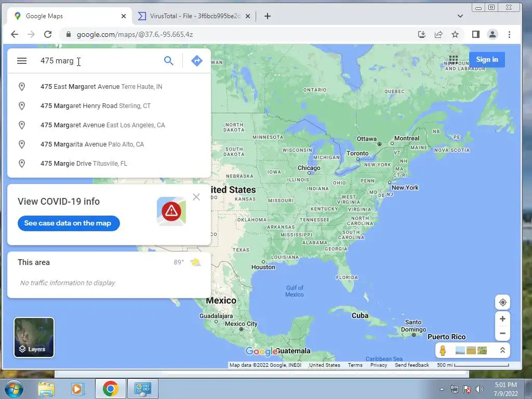Select 475 Margie Drive Titusville suggestion
The height and width of the screenshot is (399, 532).
tap(109, 164)
